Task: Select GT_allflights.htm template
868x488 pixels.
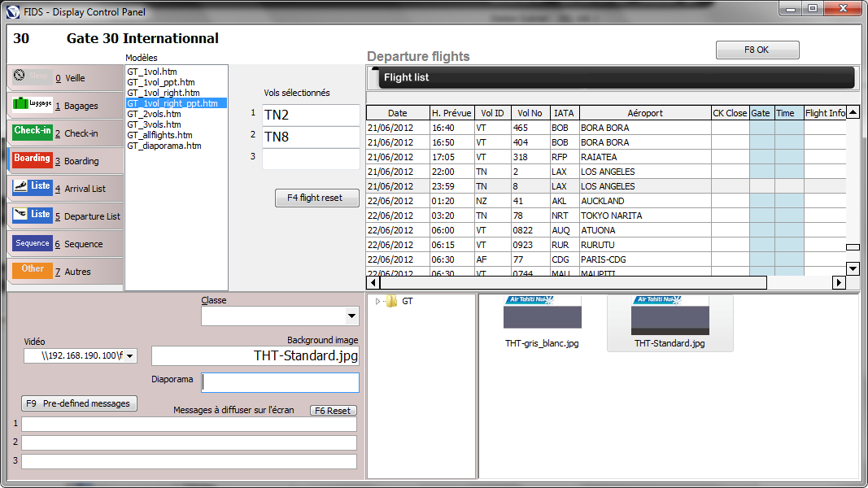Action: click(x=159, y=135)
